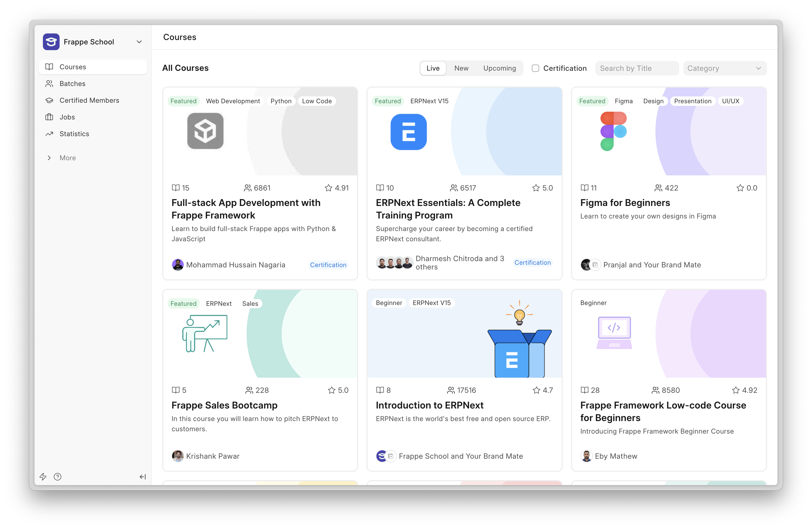Click the Certification badge on ERPNext Essentials card
This screenshot has width=812, height=529.
click(533, 262)
